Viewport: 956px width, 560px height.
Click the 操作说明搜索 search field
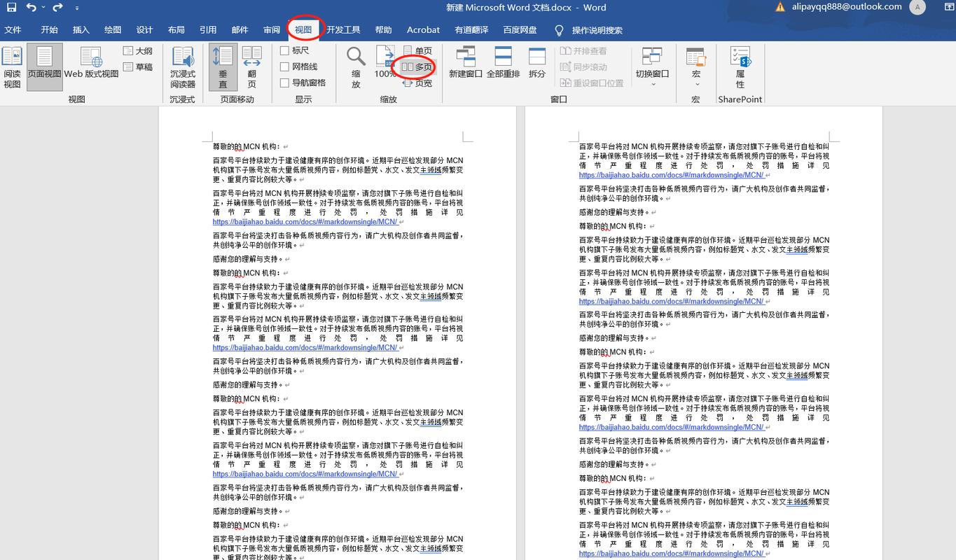[597, 30]
